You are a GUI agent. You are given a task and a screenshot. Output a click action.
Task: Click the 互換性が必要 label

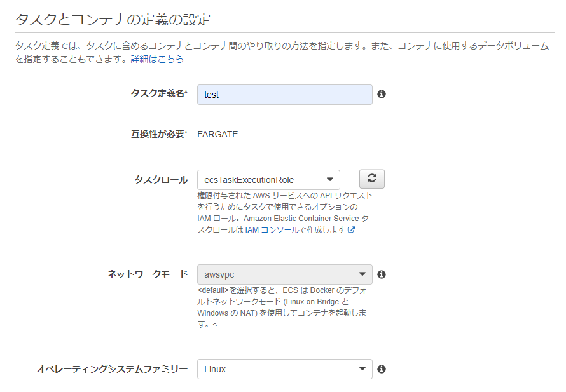click(159, 134)
